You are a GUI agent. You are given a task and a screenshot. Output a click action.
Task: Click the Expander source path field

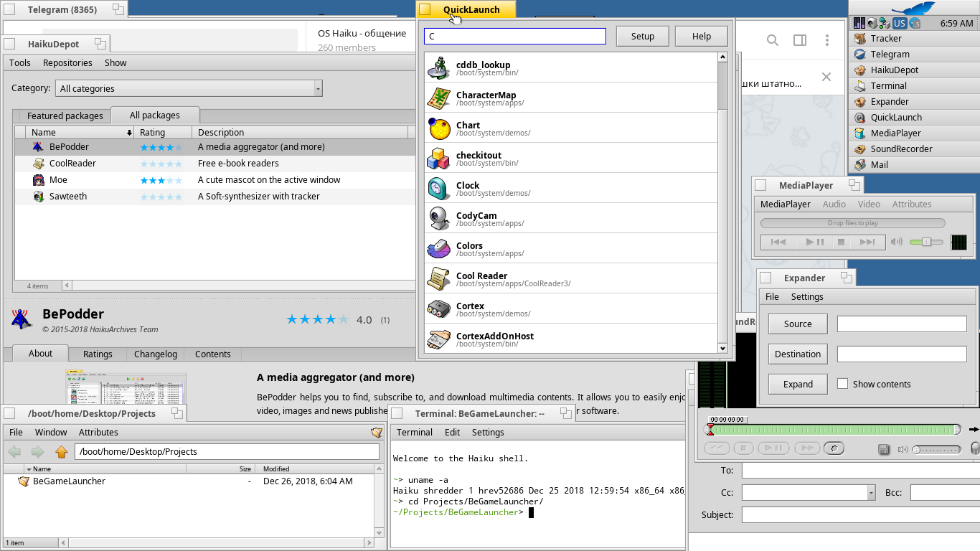click(902, 324)
